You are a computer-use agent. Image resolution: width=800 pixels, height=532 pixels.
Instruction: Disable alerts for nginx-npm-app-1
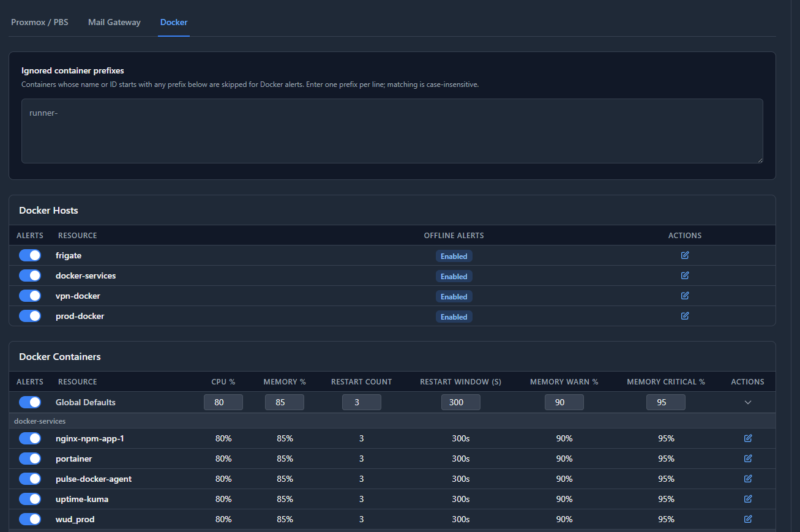pyautogui.click(x=30, y=438)
